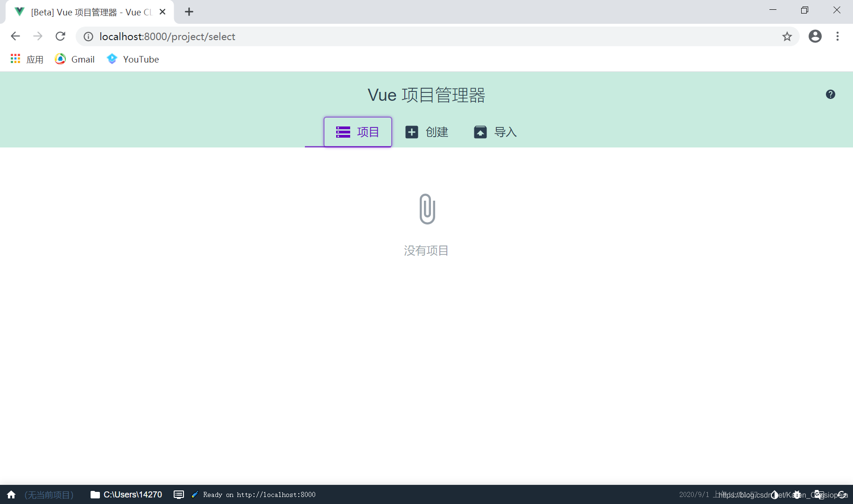Image resolution: width=853 pixels, height=504 pixels.
Task: Click the Vue 项目管理器 heading
Action: (x=426, y=95)
